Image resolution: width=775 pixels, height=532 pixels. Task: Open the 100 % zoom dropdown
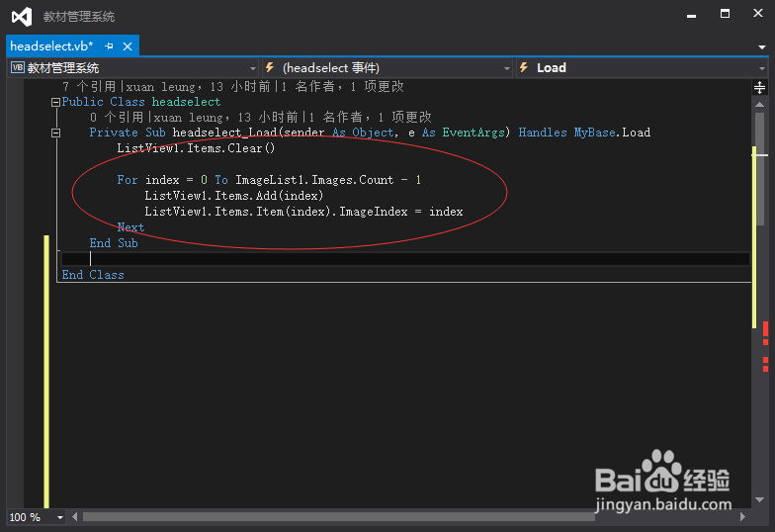59,517
